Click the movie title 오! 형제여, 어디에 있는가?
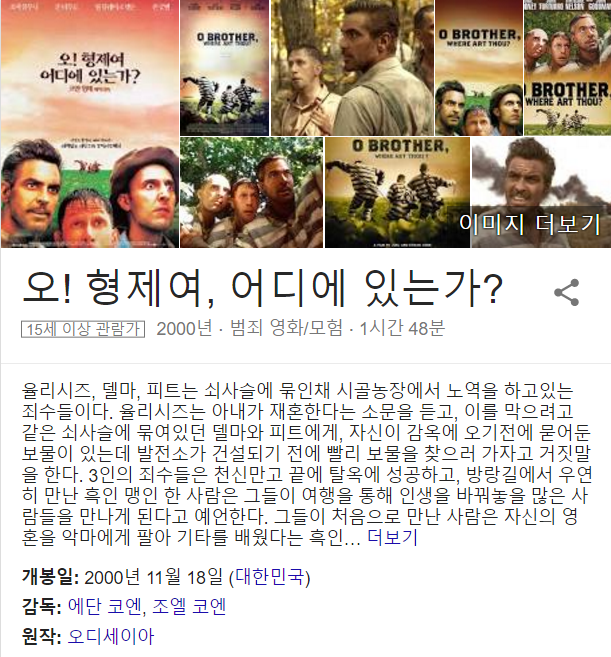Viewport: 611px width, 657px height. 262,289
